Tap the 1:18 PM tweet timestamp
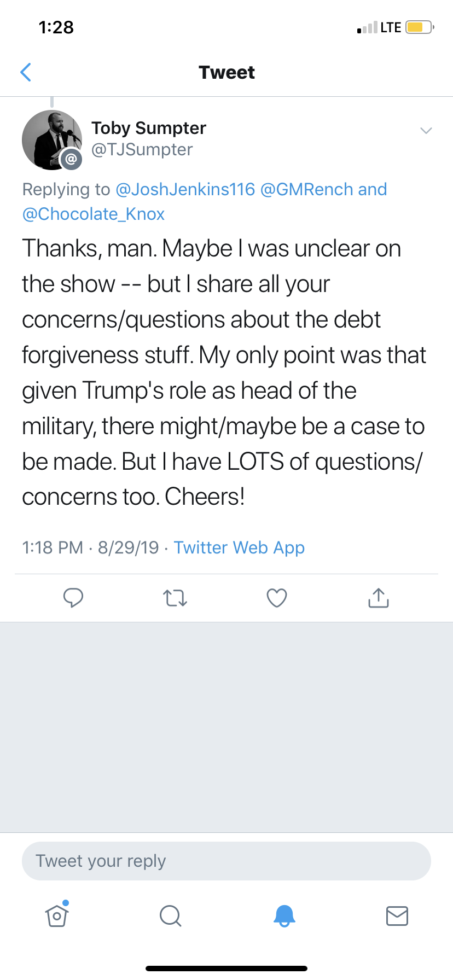Viewport: 453px width, 980px height. pos(53,547)
